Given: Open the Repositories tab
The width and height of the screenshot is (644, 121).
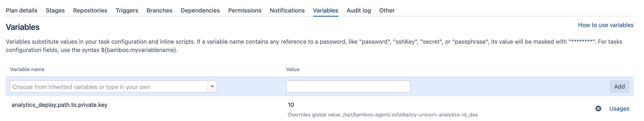Looking at the screenshot, I should (90, 11).
